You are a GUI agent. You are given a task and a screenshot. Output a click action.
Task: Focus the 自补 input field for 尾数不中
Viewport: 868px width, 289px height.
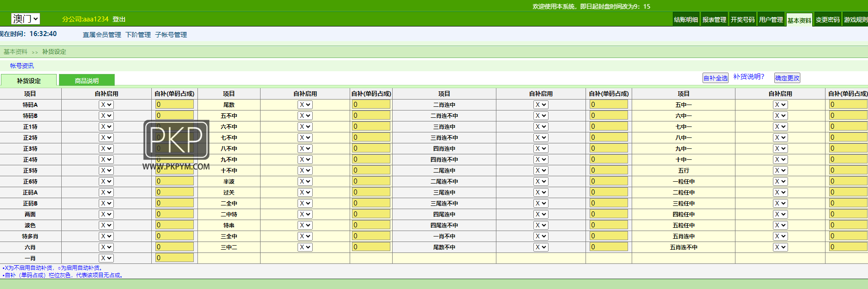click(x=609, y=247)
